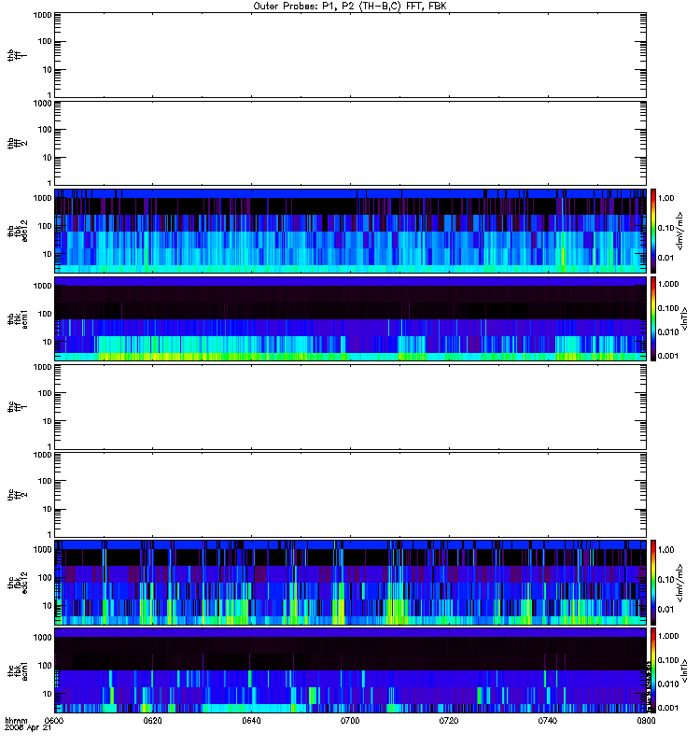Click the 0.01 value on thb edc12 color bar

click(x=665, y=258)
